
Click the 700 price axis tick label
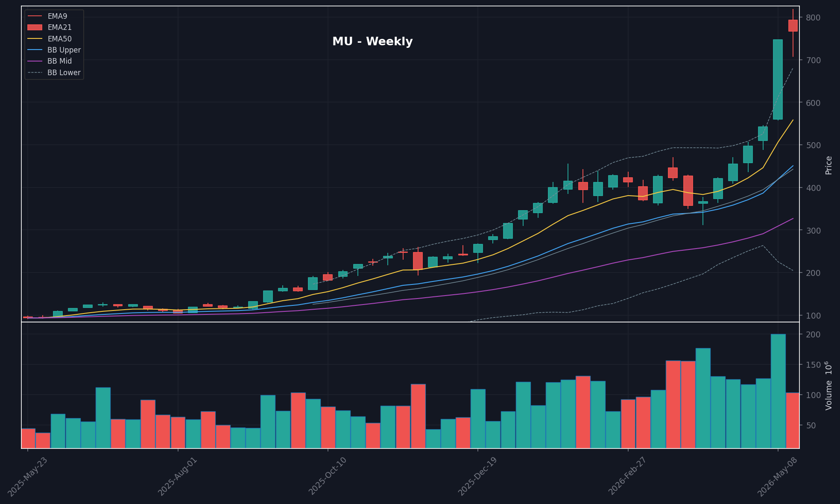(813, 60)
